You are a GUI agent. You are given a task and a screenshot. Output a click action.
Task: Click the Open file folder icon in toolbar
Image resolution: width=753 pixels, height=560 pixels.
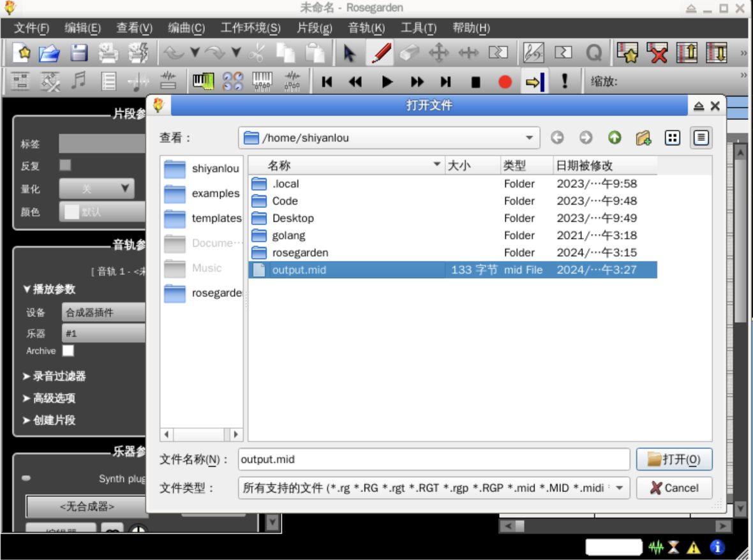click(50, 53)
